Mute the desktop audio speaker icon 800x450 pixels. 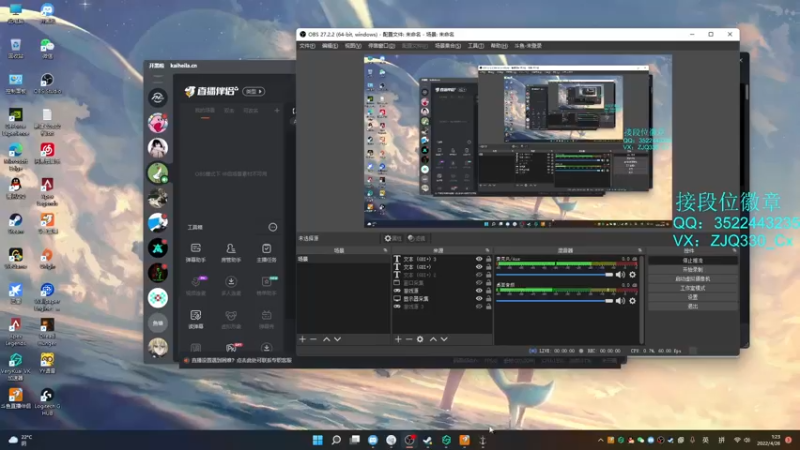[x=620, y=301]
